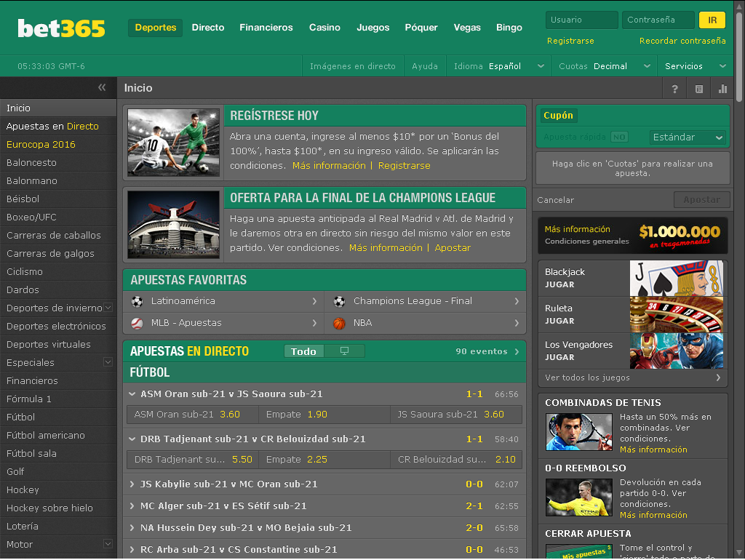Open the Idioma Español dropdown
This screenshot has width=745, height=560.
[498, 66]
